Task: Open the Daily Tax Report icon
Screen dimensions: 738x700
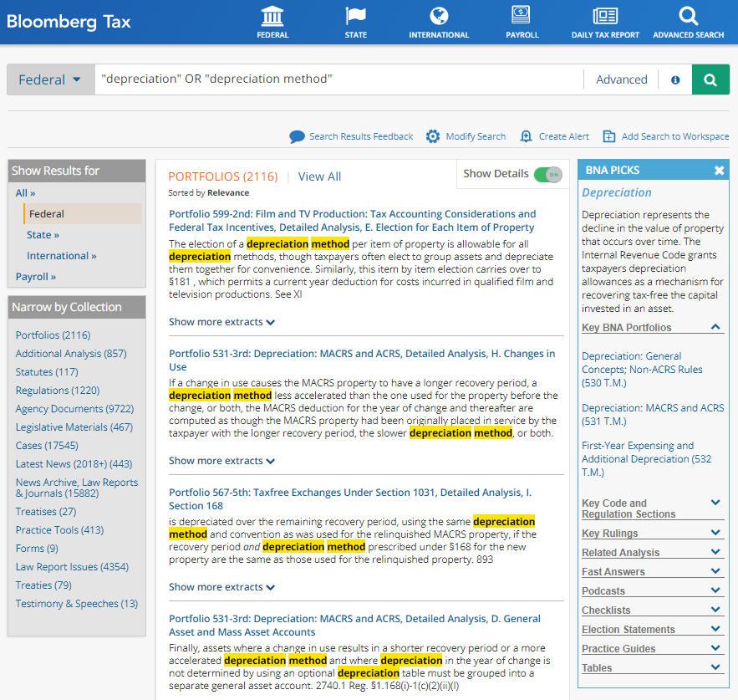Action: (x=605, y=16)
